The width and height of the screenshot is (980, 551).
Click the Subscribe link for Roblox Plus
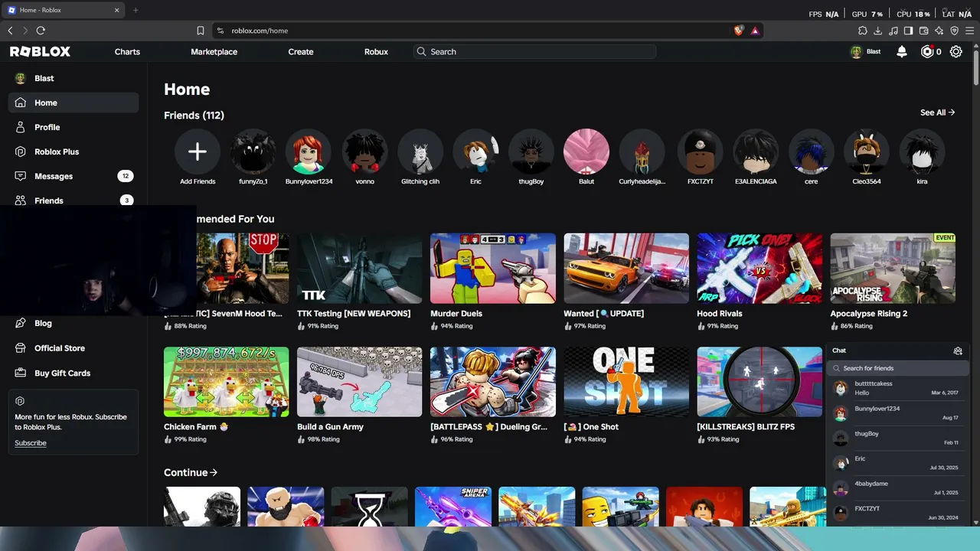(x=31, y=443)
